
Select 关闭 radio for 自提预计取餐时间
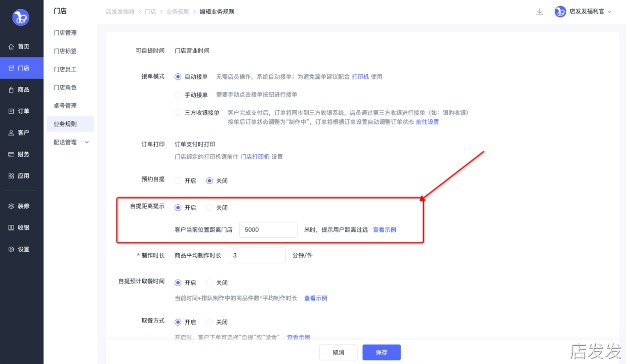tap(210, 283)
